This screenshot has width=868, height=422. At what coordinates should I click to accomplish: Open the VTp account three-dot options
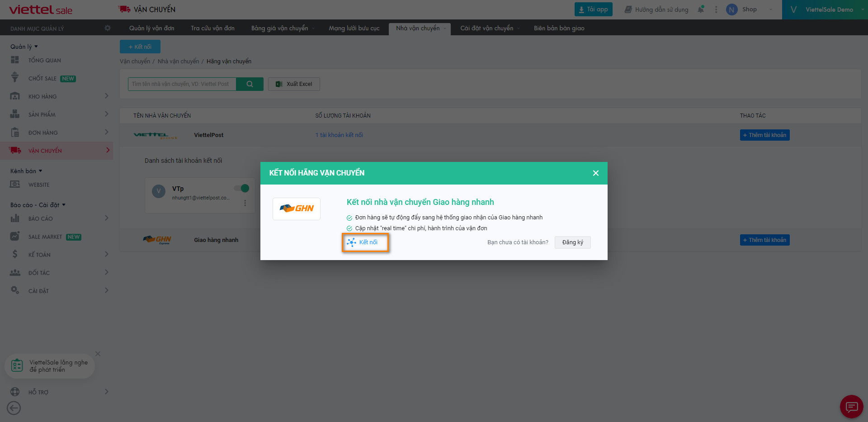point(245,203)
